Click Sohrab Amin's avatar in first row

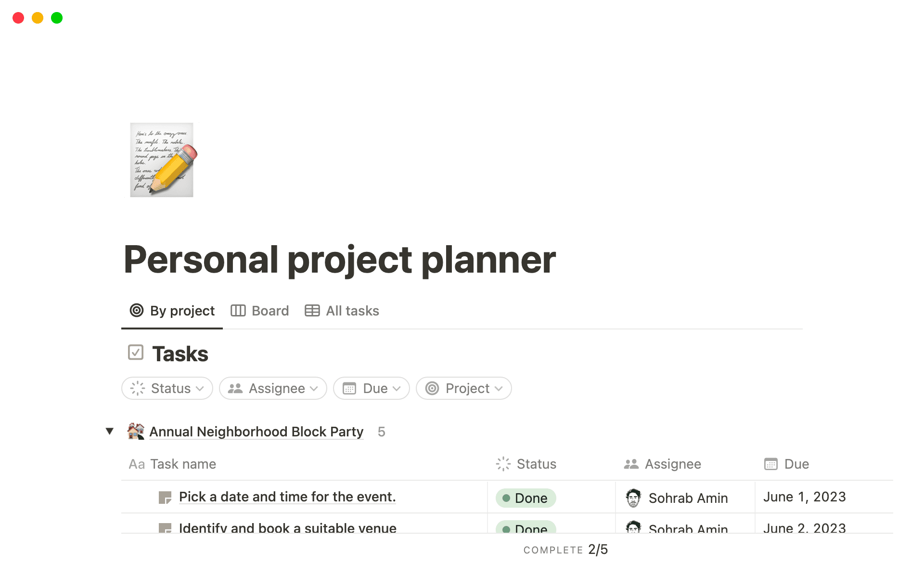[x=633, y=498]
